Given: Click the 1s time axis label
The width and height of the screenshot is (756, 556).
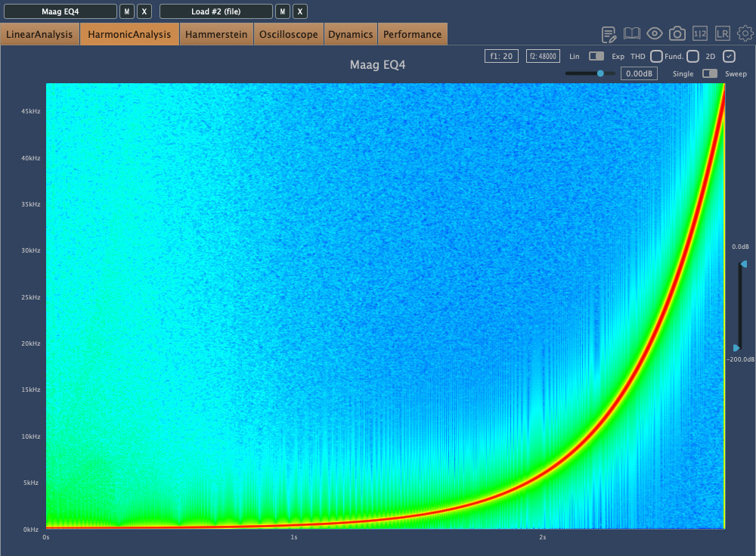Looking at the screenshot, I should (293, 536).
